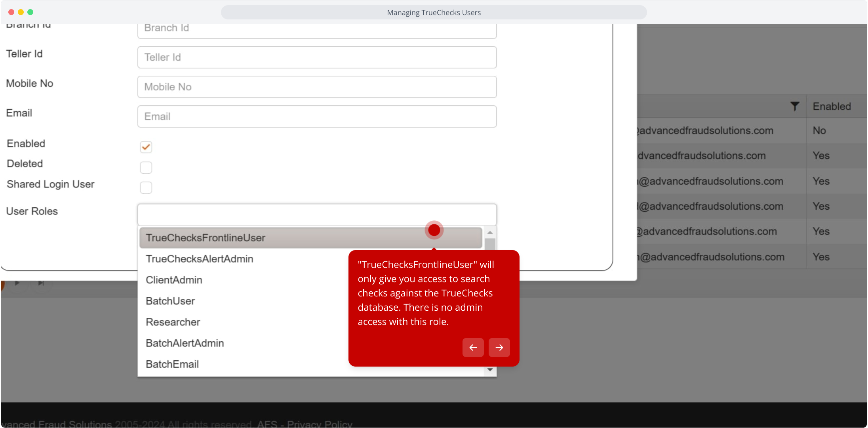Screen dimensions: 868x428
Task: Click the dropdown list scroll-down arrow
Action: [x=490, y=370]
